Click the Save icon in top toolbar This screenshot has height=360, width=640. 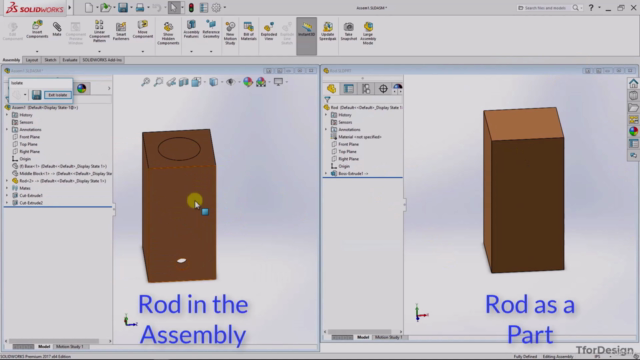(122, 7)
